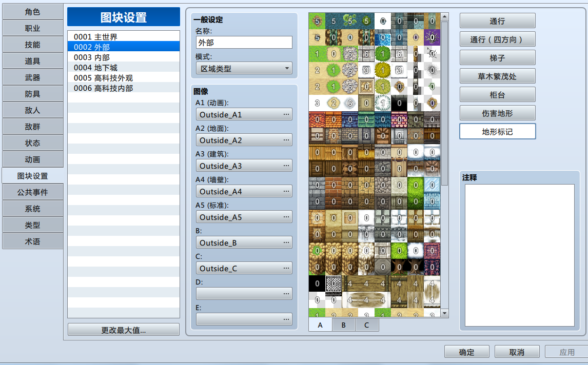Screen dimensions: 588x365
Task: Click the pink roof tile marked 0
Action: point(399,119)
